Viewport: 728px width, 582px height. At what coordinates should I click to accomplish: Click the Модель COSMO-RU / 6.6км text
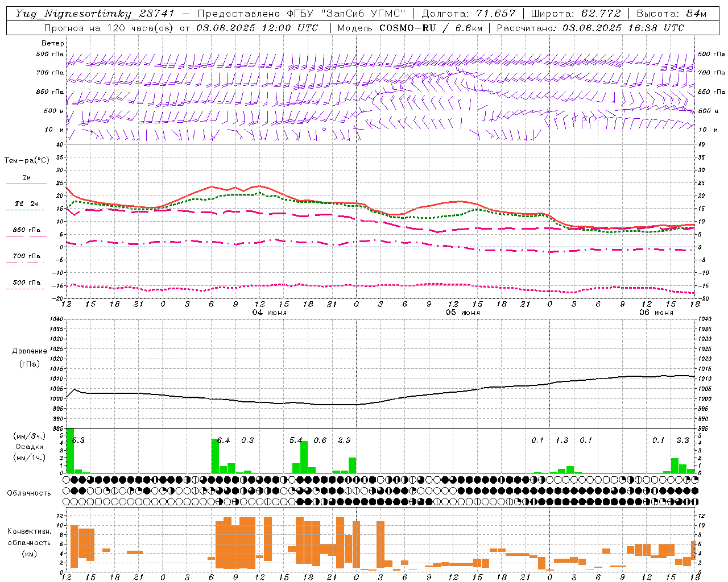(410, 28)
